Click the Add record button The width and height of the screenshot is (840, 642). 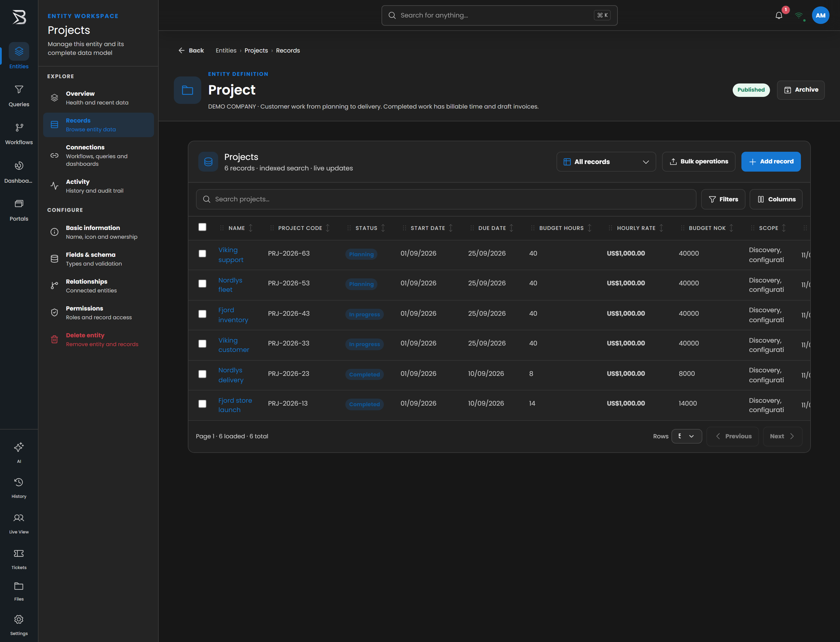coord(771,162)
